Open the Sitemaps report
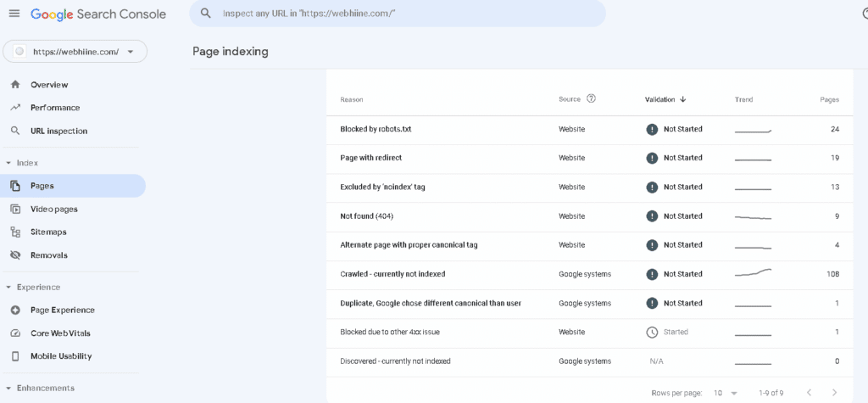 click(73, 232)
